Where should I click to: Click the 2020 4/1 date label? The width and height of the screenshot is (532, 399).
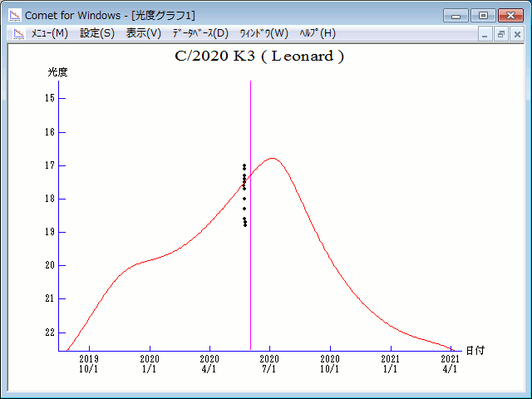(x=209, y=364)
